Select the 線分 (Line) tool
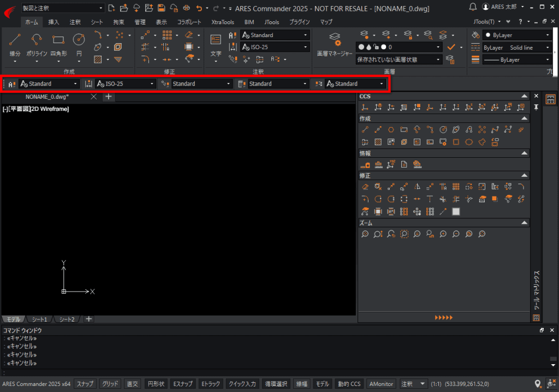The height and width of the screenshot is (392, 559). coord(15,44)
